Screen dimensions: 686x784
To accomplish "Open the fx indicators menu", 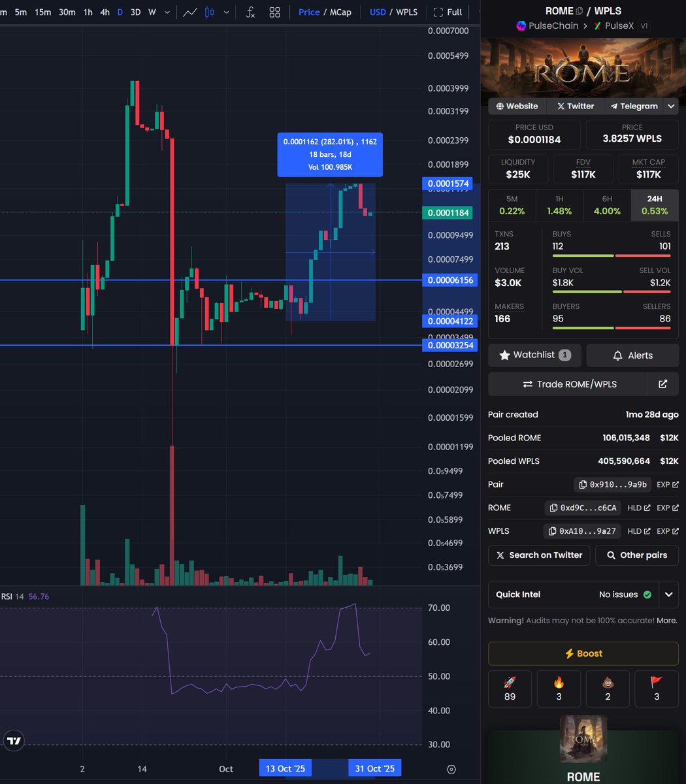I will [250, 12].
